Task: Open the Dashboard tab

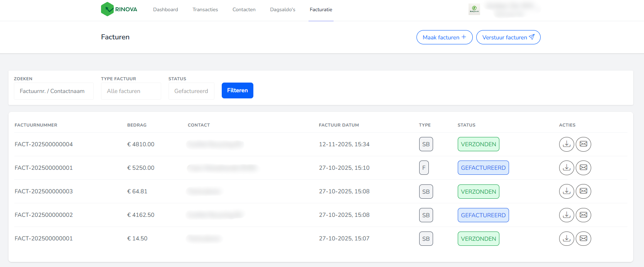Action: [165, 10]
